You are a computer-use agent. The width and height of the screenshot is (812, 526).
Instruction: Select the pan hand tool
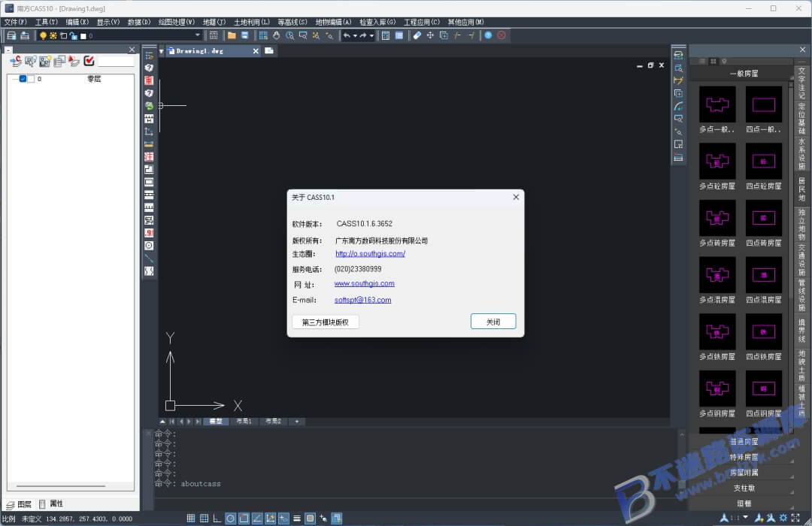pos(277,35)
